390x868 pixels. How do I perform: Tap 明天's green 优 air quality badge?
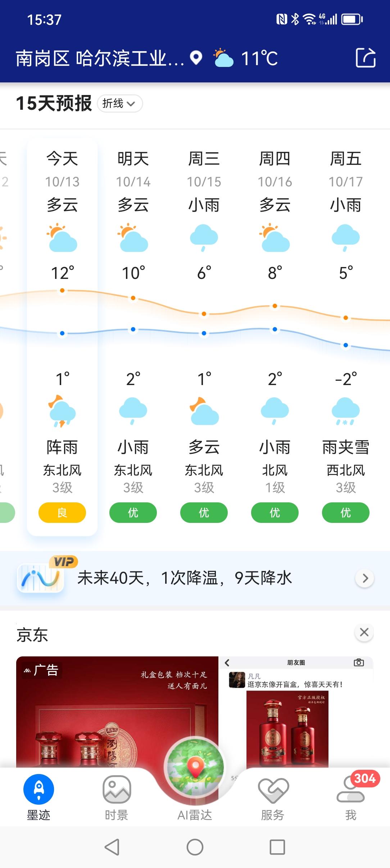point(133,512)
